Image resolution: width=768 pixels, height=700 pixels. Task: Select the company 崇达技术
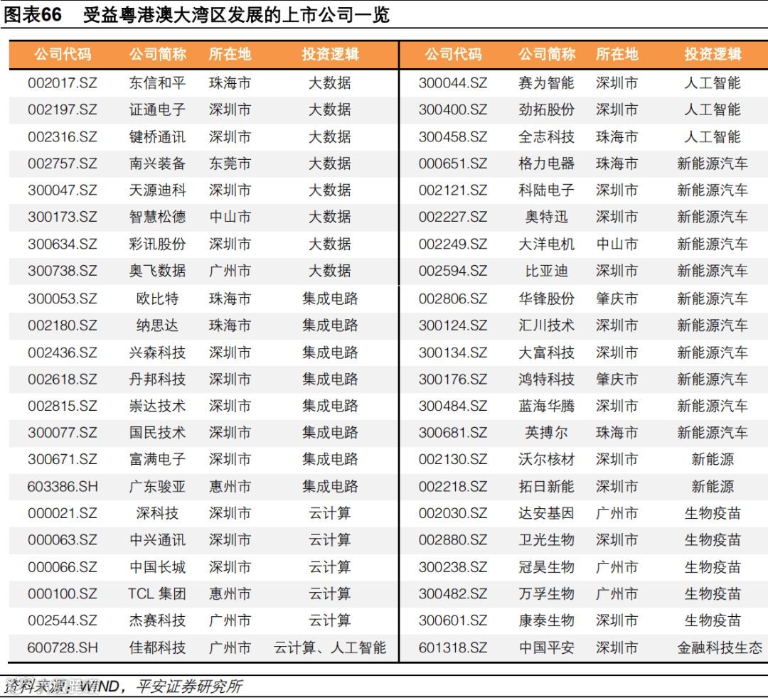click(x=157, y=406)
